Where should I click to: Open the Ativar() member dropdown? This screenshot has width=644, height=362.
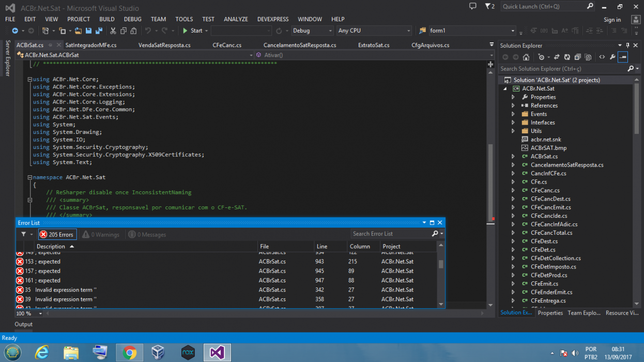[x=375, y=55]
